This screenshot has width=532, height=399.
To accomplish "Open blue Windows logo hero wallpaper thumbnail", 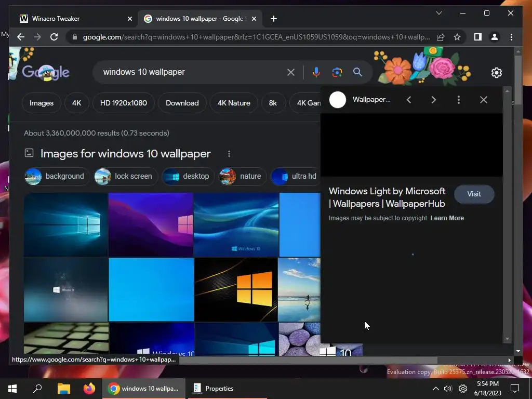I will pos(66,224).
